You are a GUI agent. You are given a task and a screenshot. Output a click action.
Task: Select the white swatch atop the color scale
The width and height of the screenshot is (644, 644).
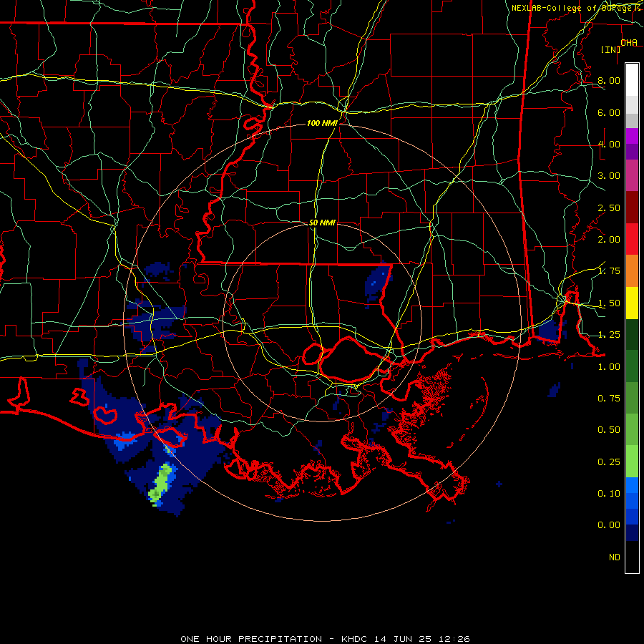point(632,79)
